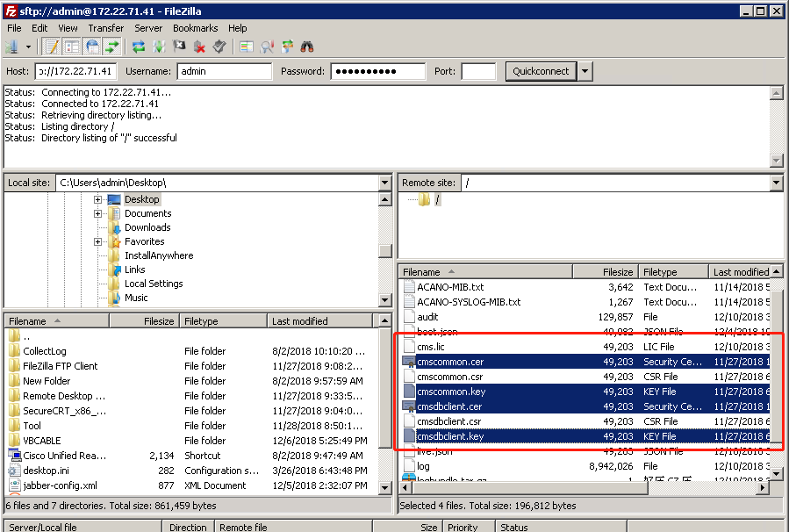Select cms.lic in remote file list
The width and height of the screenshot is (789, 532).
[585, 347]
